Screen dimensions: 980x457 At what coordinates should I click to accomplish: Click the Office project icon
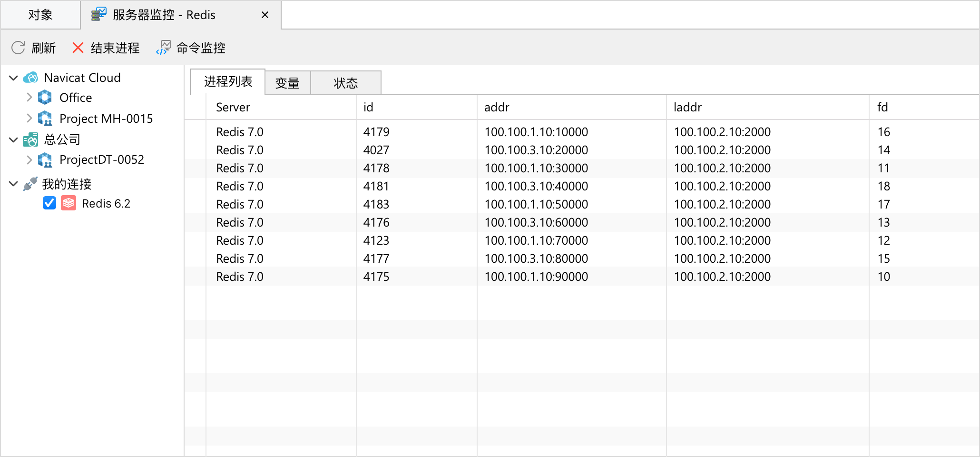(45, 98)
